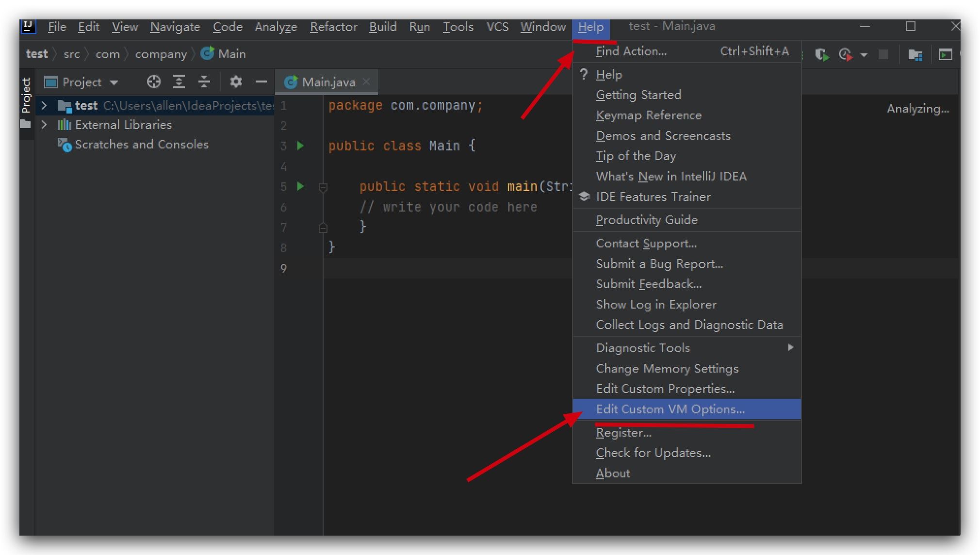980x555 pixels.
Task: Click run gutter arrow beside class Main
Action: pyautogui.click(x=300, y=146)
